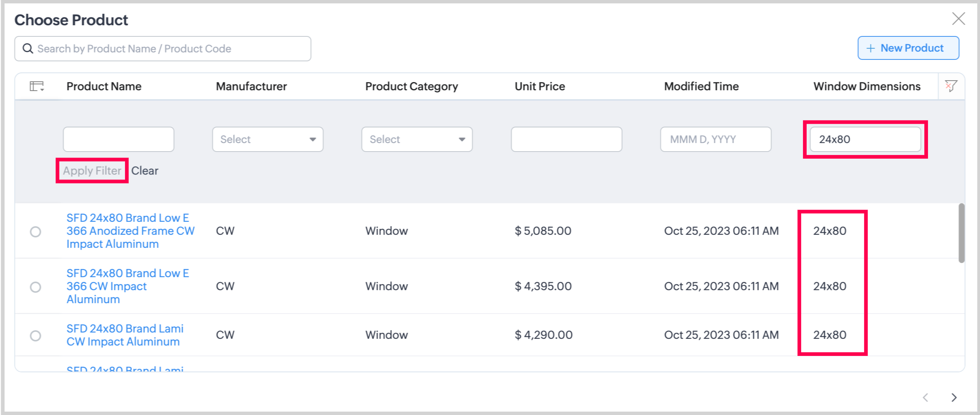Image resolution: width=980 pixels, height=415 pixels.
Task: Click the Unit Price column header
Action: (x=539, y=87)
